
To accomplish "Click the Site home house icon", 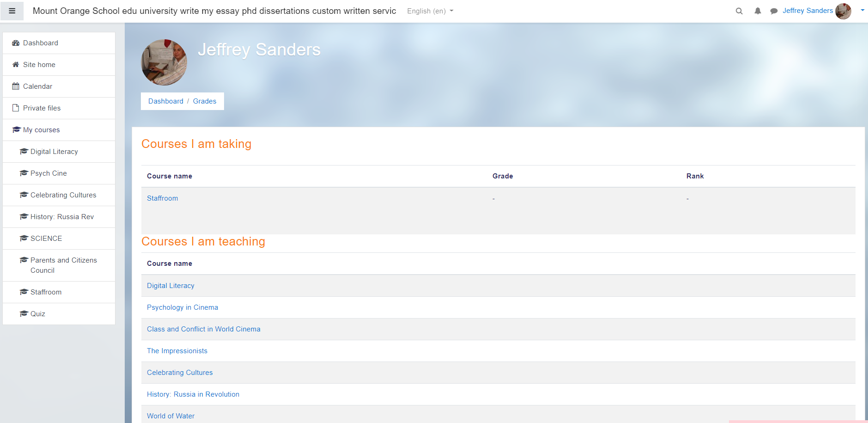I will click(x=16, y=65).
